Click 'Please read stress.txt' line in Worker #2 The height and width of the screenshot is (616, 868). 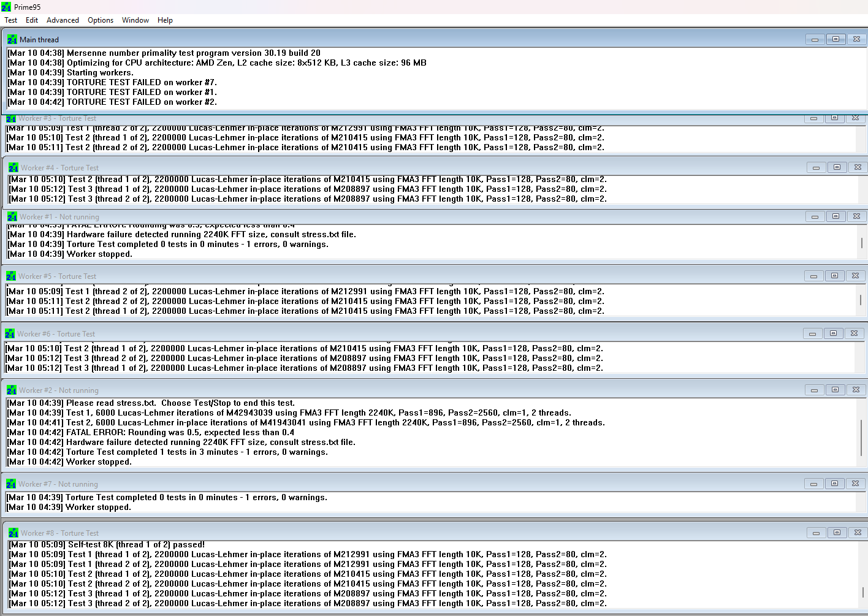pyautogui.click(x=151, y=403)
